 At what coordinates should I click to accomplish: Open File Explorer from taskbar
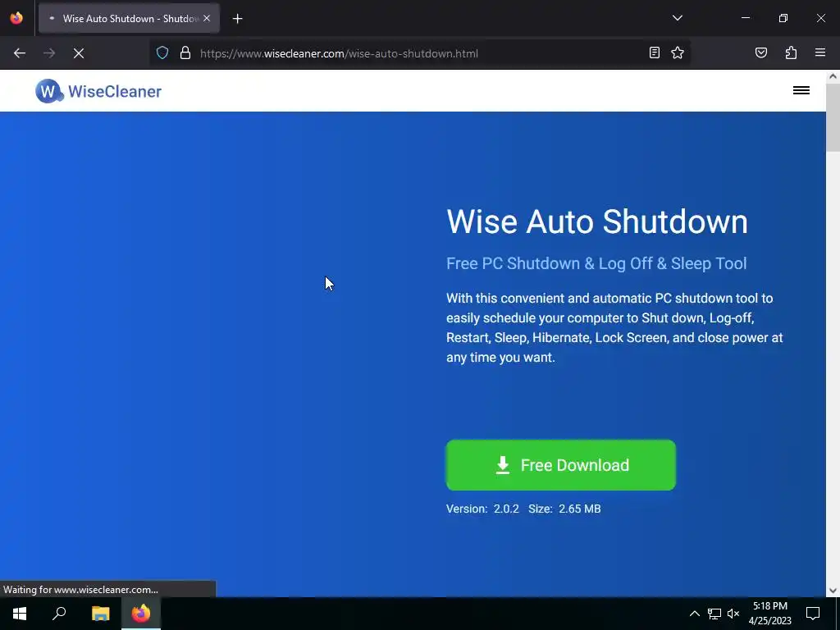pos(100,614)
